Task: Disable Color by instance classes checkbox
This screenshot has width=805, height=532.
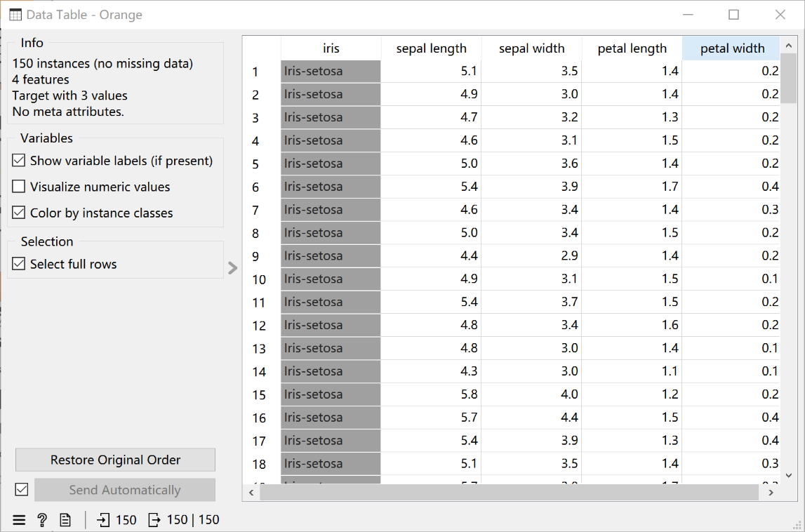Action: (x=18, y=213)
